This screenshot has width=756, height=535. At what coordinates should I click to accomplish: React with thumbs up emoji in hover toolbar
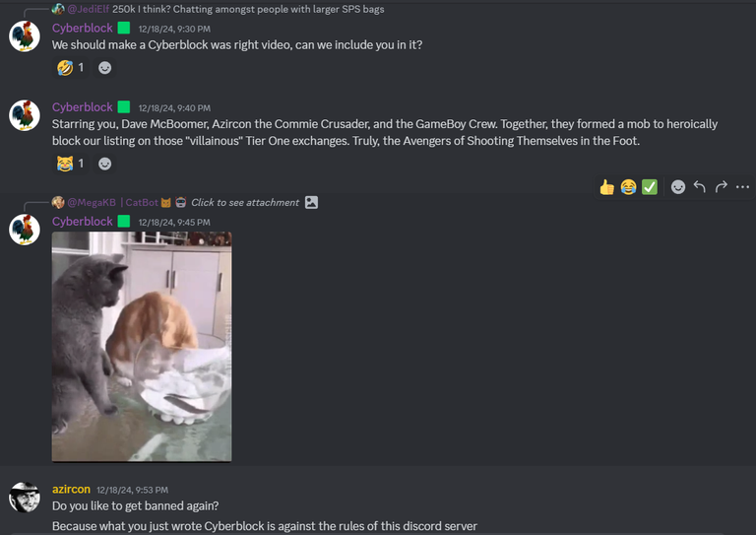coord(606,186)
